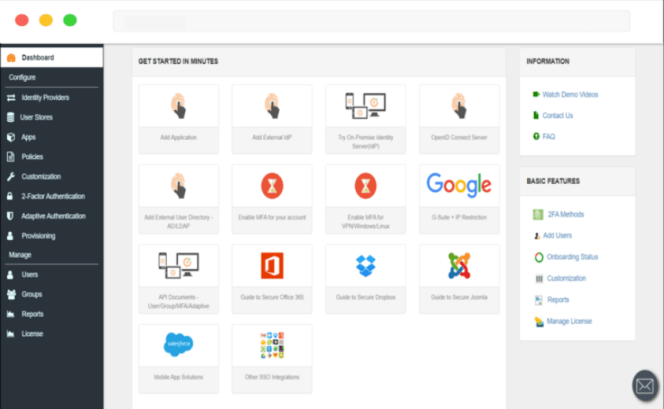Click the 2-Factor Authentication lock icon
664x409 pixels.
click(10, 196)
